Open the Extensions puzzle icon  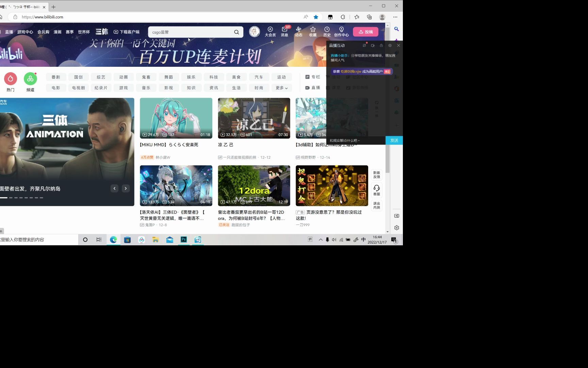[343, 17]
